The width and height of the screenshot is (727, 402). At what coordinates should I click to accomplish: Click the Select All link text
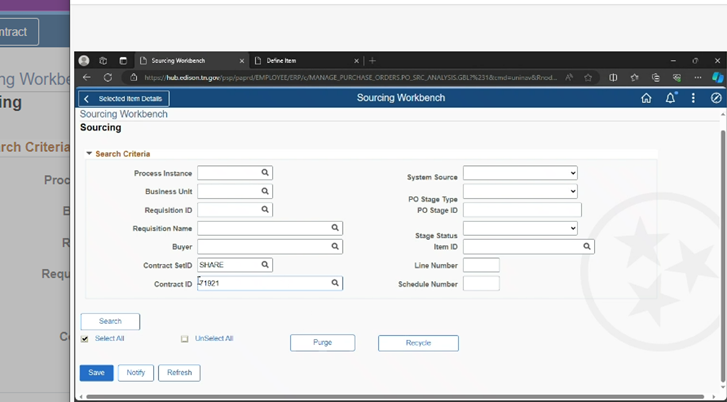click(109, 338)
